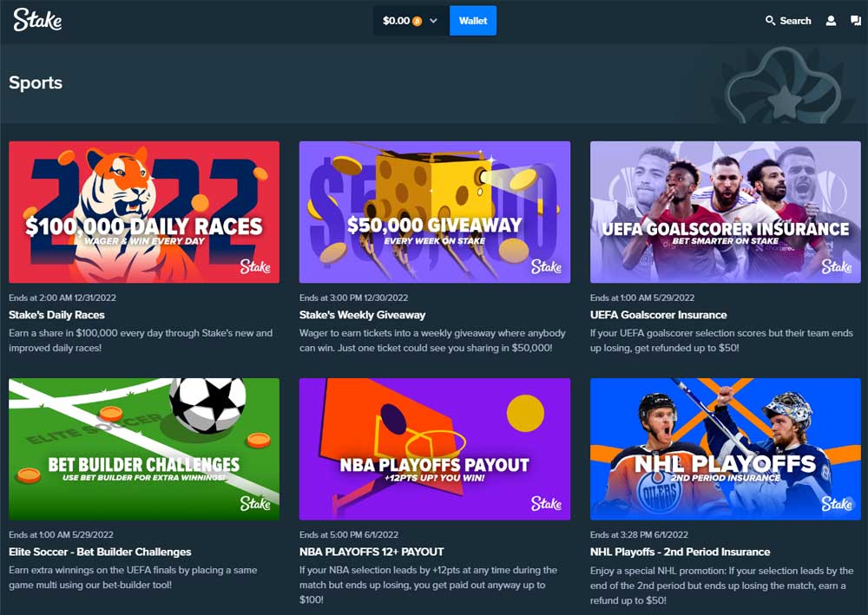The width and height of the screenshot is (868, 615).
Task: Expand the balance currency dropdown arrow
Action: pyautogui.click(x=433, y=21)
